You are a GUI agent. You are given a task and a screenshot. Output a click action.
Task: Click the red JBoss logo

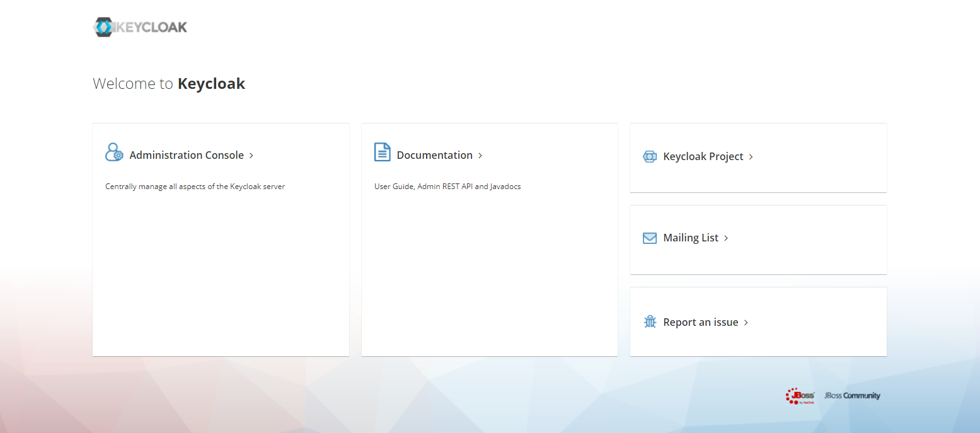click(800, 396)
